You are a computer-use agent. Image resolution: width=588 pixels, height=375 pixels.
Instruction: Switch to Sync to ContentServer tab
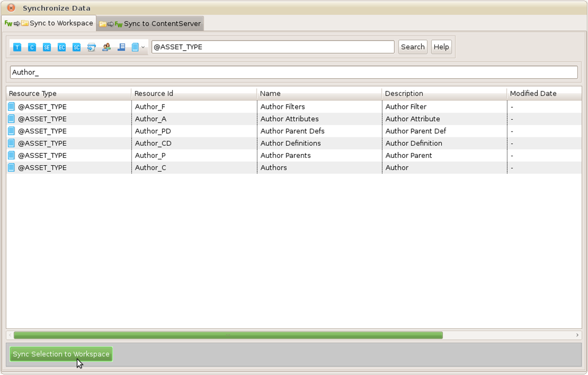pyautogui.click(x=150, y=24)
